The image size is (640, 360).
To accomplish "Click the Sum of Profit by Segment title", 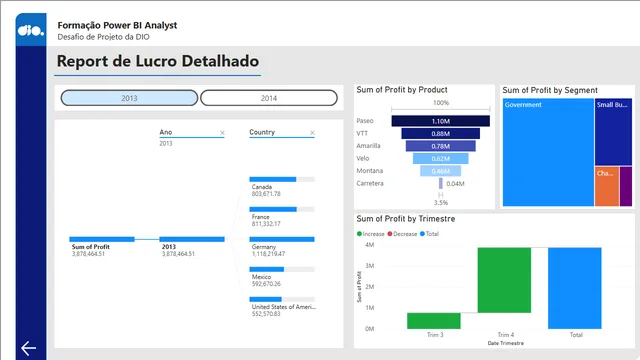I will pos(550,90).
